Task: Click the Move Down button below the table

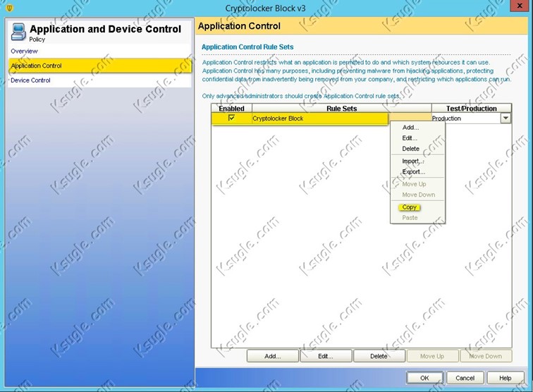Action: [486, 356]
